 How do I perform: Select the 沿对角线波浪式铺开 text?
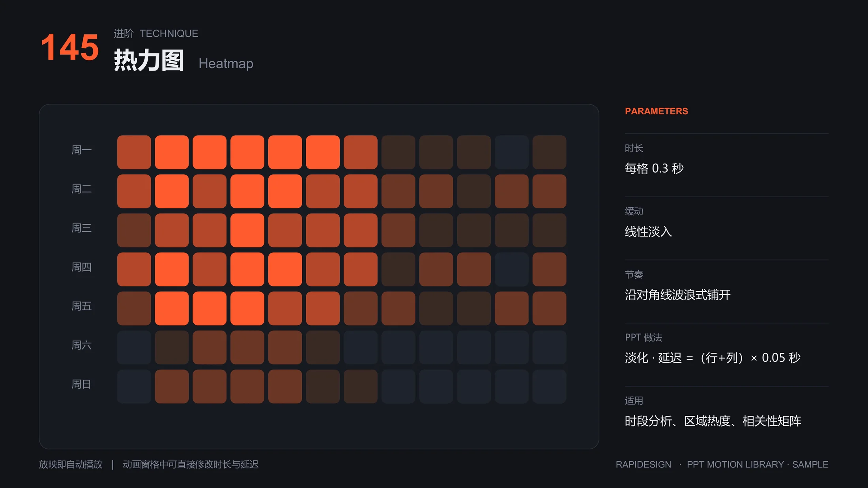(677, 294)
